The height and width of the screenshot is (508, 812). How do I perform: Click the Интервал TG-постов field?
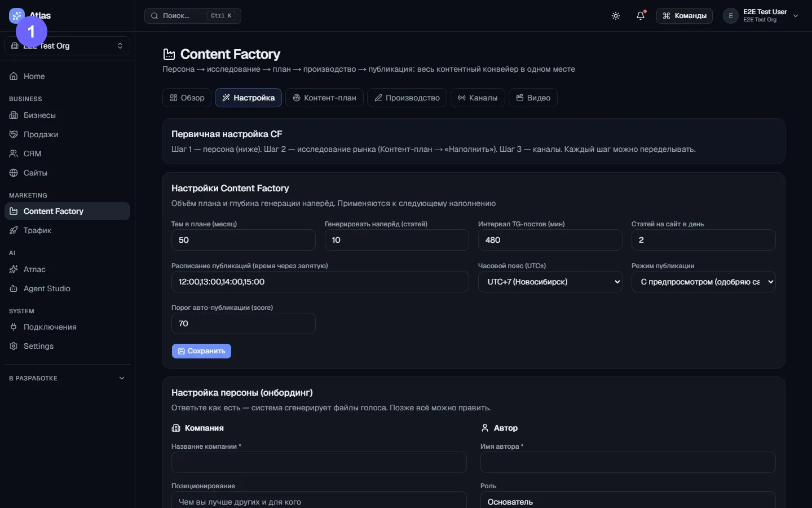click(x=550, y=240)
